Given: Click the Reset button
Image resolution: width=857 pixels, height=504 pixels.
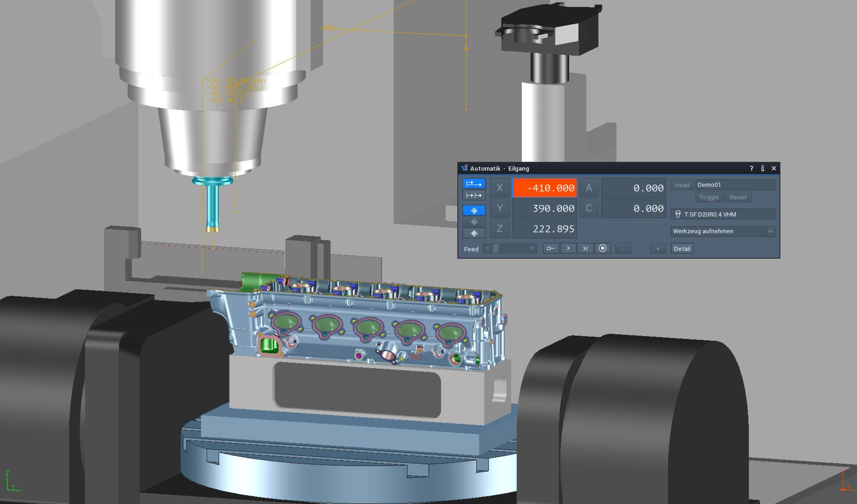Looking at the screenshot, I should coord(737,197).
